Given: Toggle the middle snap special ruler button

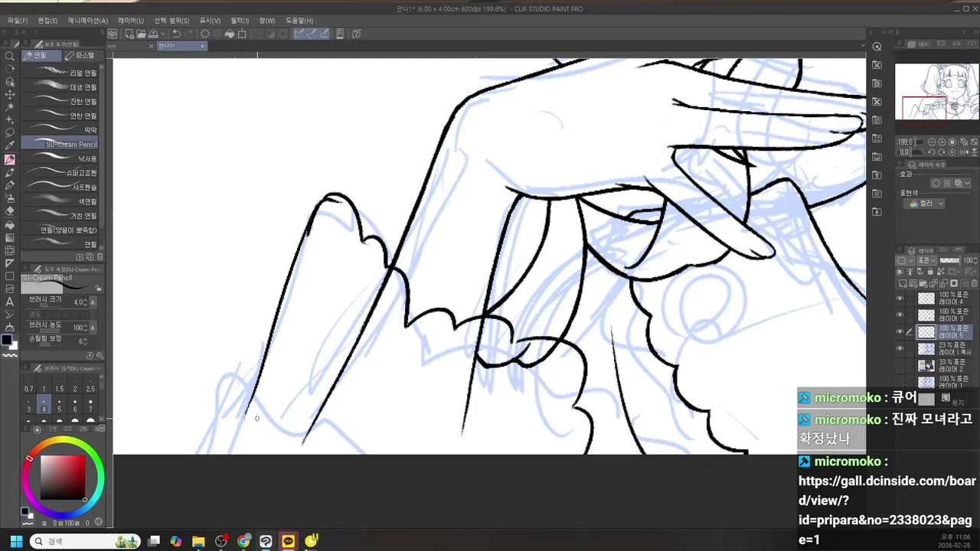Looking at the screenshot, I should (x=311, y=34).
